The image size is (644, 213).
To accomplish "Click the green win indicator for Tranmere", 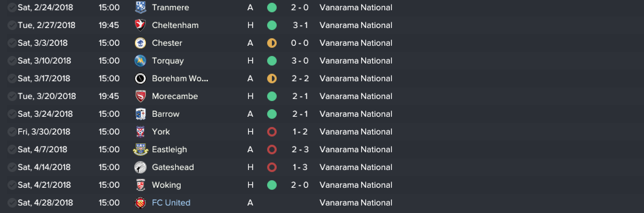I will click(x=272, y=8).
